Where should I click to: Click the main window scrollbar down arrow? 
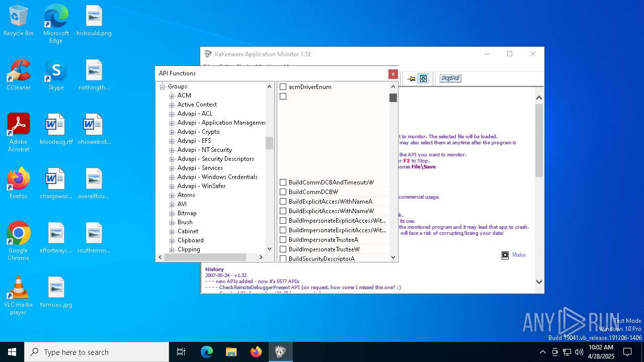pos(539,282)
